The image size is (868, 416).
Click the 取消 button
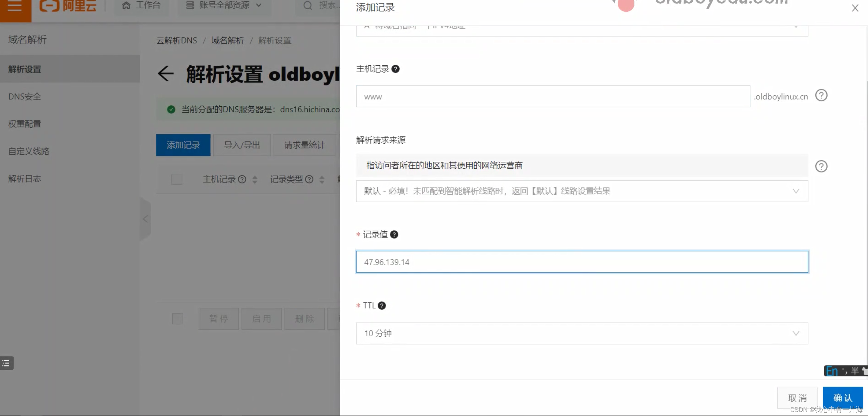pyautogui.click(x=797, y=398)
